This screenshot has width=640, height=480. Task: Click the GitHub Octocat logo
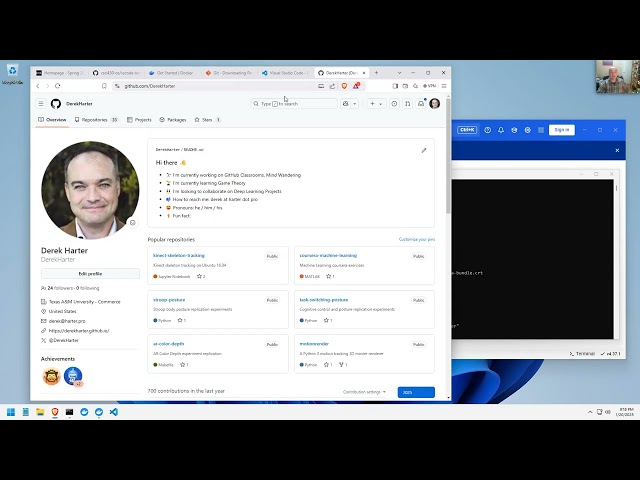(x=56, y=104)
